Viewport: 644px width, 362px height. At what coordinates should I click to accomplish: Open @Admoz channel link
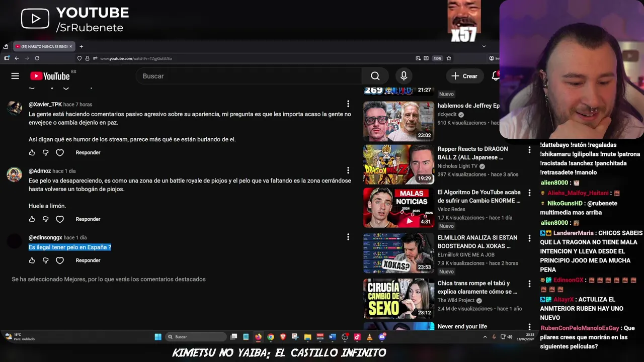[x=40, y=171]
